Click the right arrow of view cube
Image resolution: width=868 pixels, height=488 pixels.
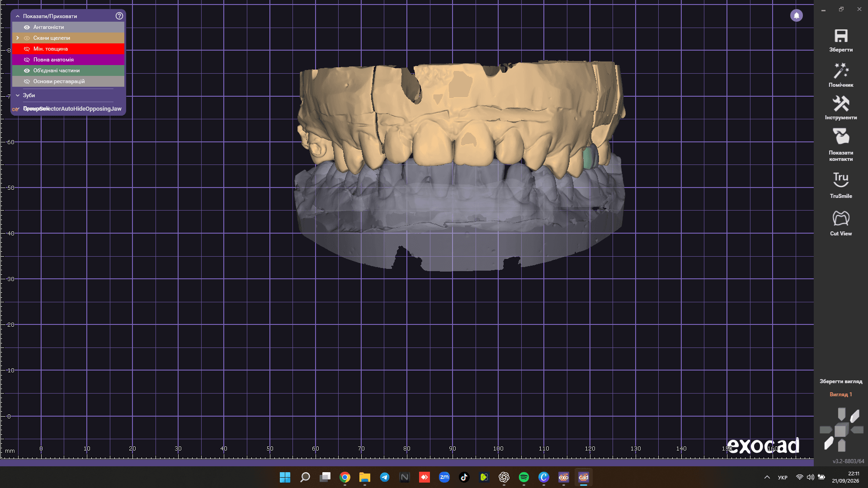[x=857, y=430]
